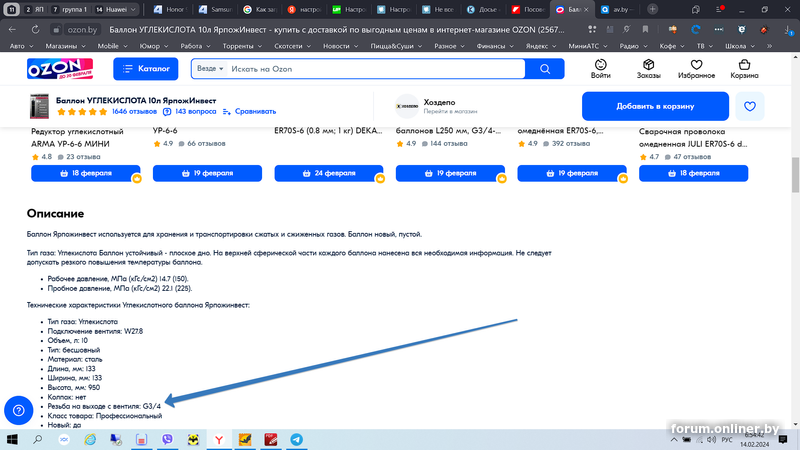Switch to the Как заг Google tab

[260, 9]
